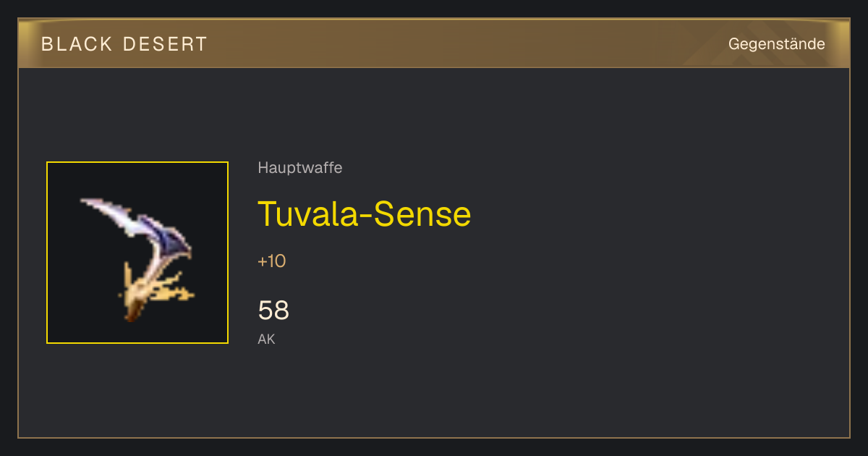
Task: Click the brown base of the scythe handle
Action: (x=131, y=315)
